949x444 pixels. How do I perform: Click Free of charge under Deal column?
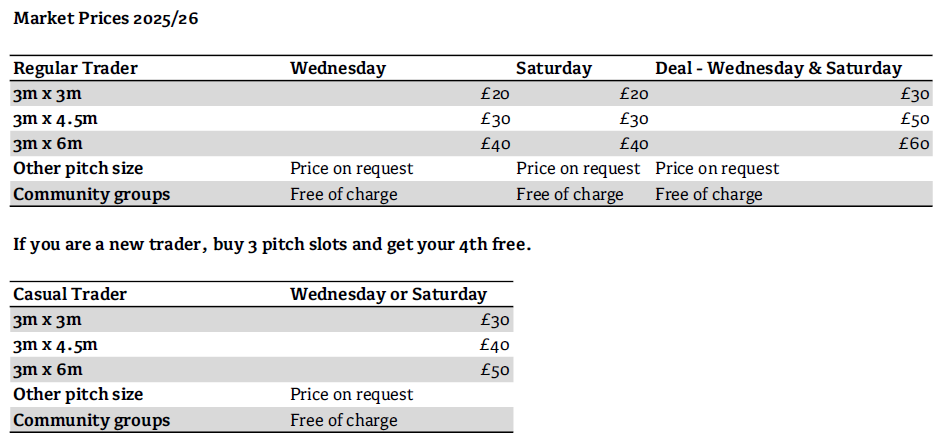tap(709, 194)
